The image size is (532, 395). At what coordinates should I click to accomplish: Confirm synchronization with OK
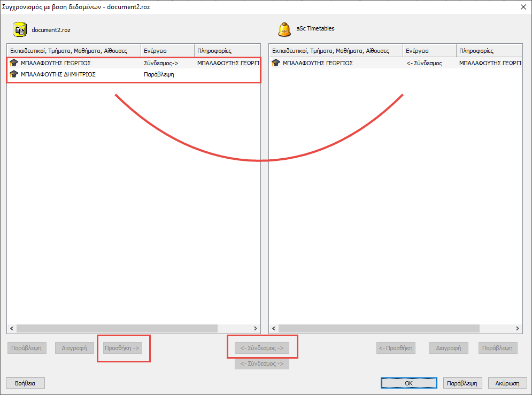pos(408,383)
